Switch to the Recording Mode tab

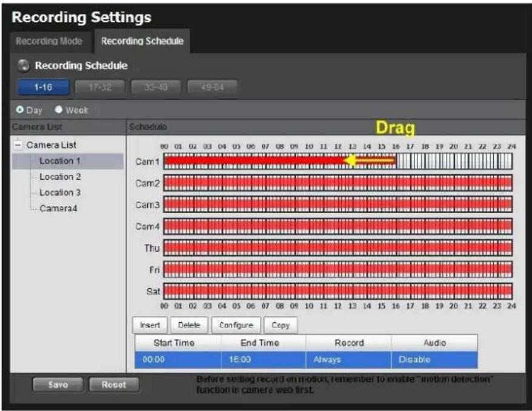click(x=49, y=41)
